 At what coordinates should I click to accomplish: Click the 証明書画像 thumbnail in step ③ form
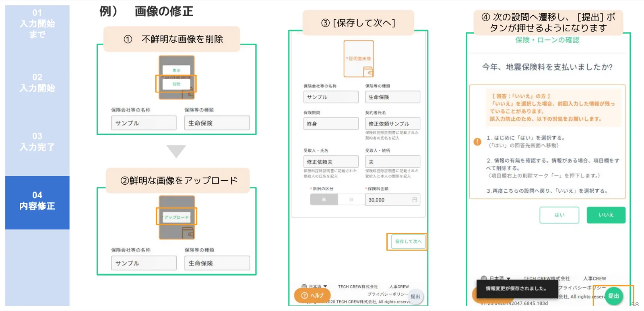359,59
